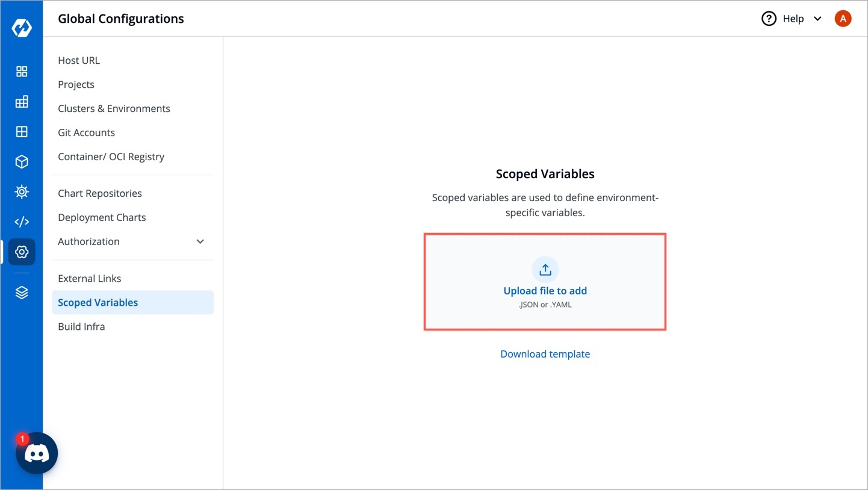Expand the Authorization section
The height and width of the screenshot is (490, 868).
(200, 241)
